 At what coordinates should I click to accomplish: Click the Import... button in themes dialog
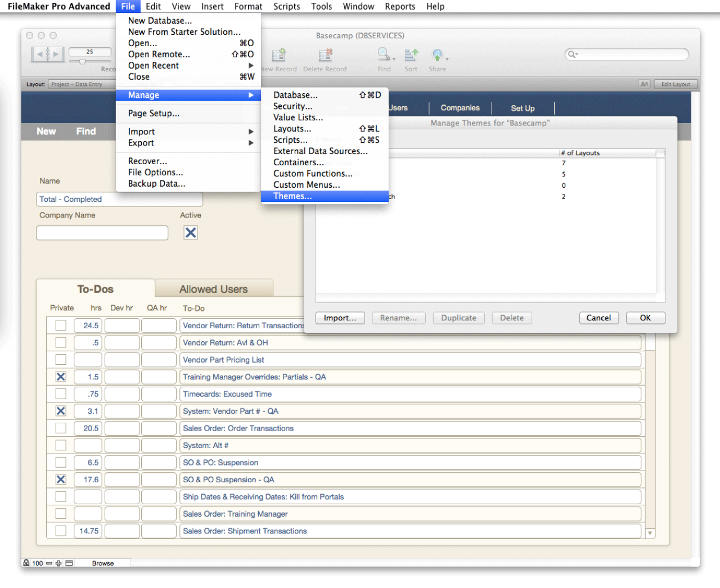click(x=340, y=318)
